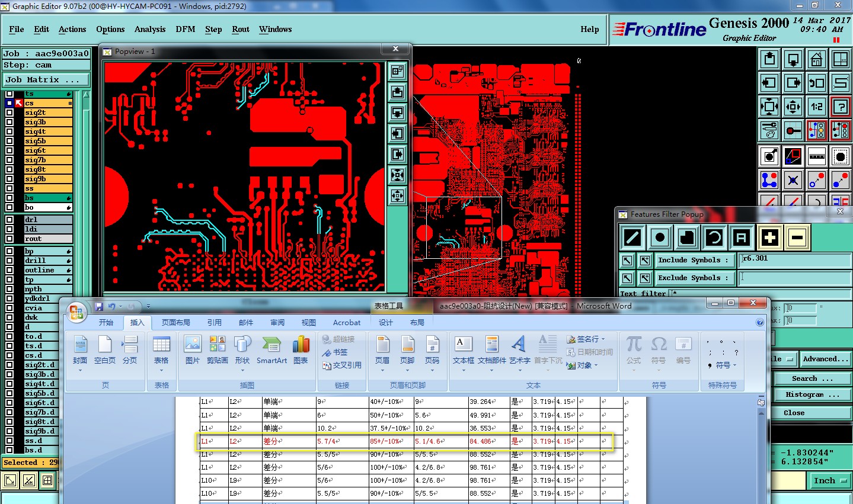Viewport: 853px width, 504px height.
Task: Open the Inch units dropdown
Action: pos(829,481)
